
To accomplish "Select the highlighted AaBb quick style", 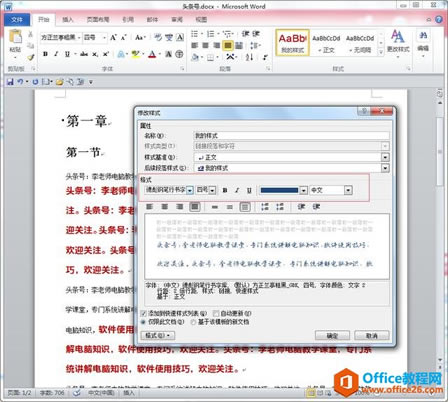I will coord(292,42).
